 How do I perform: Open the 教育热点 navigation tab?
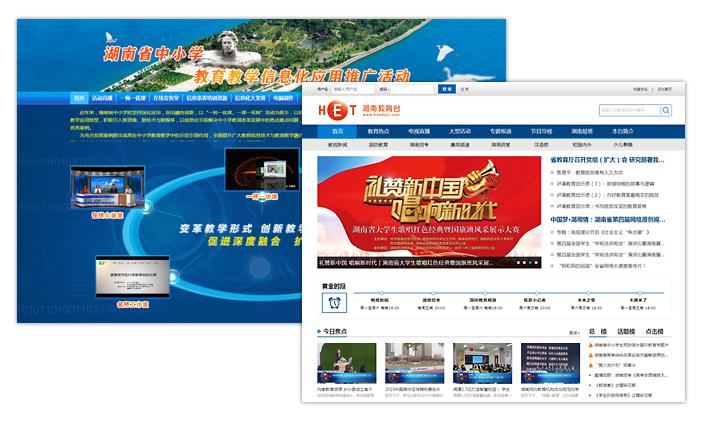pos(378,131)
